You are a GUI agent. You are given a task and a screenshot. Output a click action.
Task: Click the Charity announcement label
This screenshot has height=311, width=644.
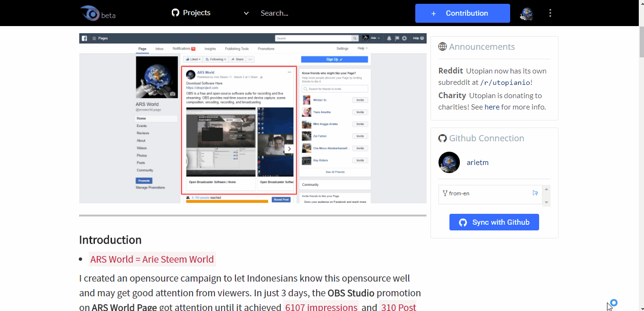(452, 95)
